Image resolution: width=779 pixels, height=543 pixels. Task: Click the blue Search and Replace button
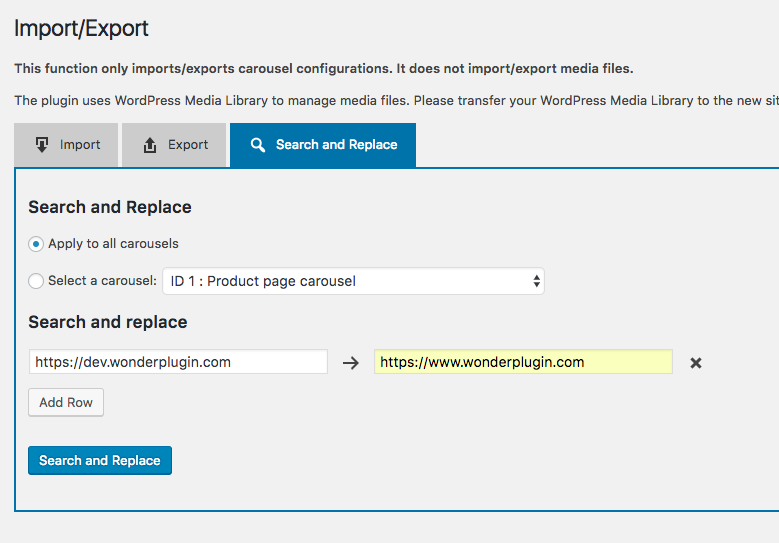[100, 461]
